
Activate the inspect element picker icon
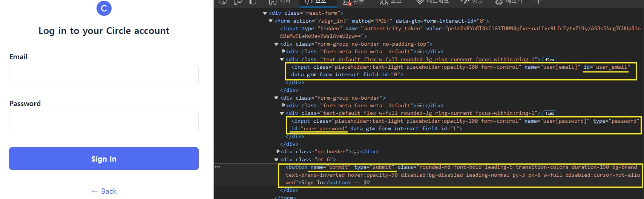tap(222, 2)
